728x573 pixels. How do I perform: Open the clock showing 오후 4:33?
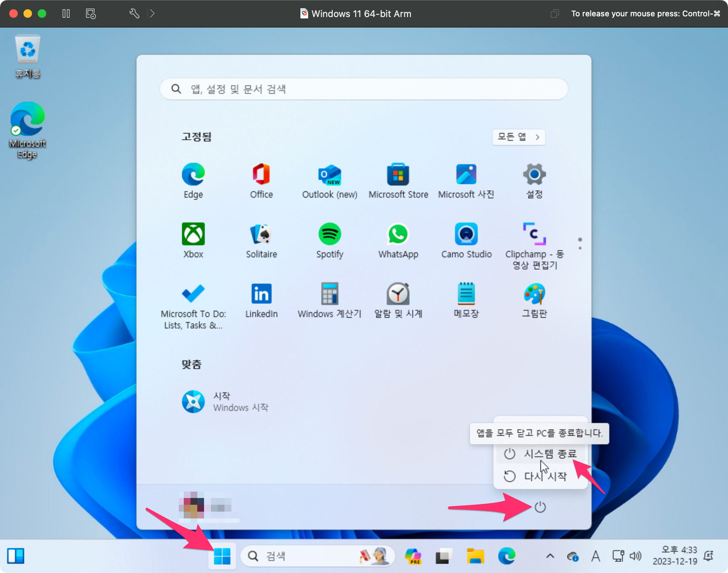[x=675, y=556]
